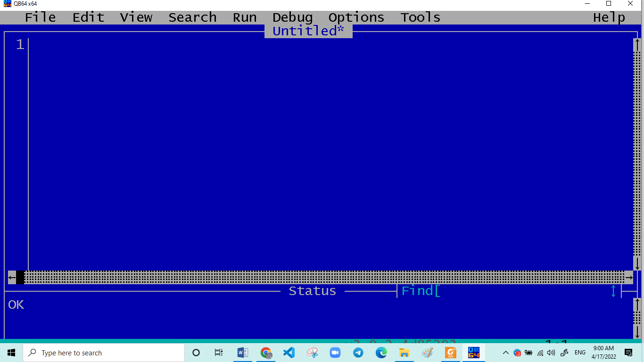Launch Paint 3D from the taskbar
644x362 pixels.
[427, 352]
